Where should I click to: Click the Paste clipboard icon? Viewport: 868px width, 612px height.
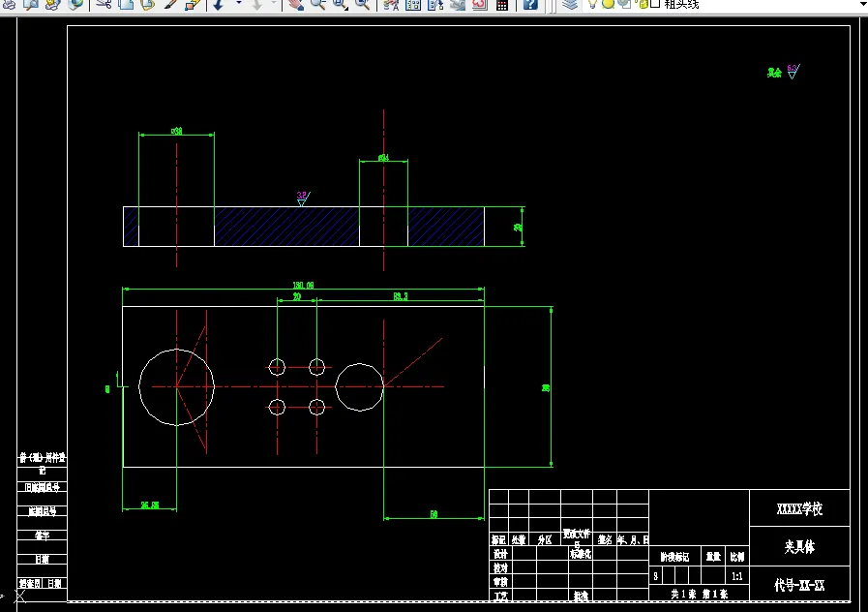148,5
